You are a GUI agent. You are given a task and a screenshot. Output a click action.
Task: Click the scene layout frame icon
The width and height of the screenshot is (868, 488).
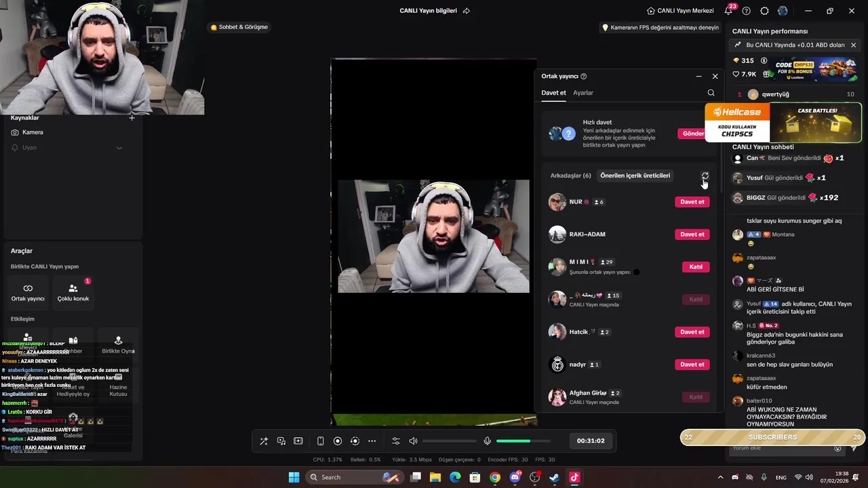298,441
